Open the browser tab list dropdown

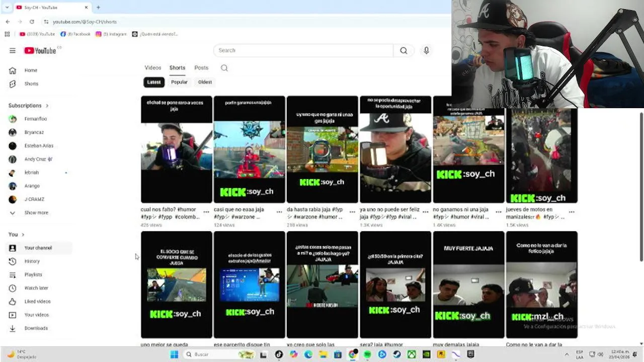(x=7, y=8)
